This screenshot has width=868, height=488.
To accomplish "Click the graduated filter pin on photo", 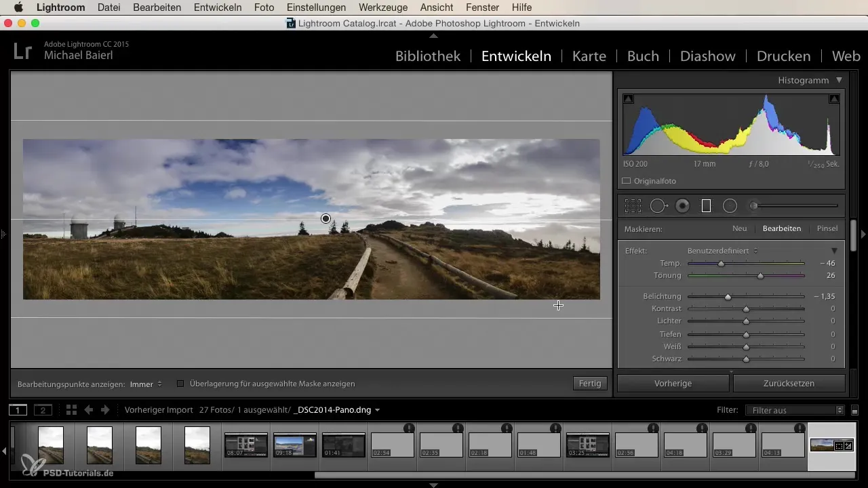I will [326, 218].
